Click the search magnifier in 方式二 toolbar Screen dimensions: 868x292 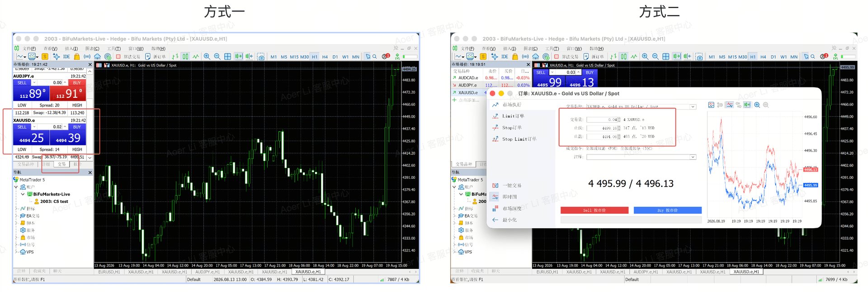tap(812, 57)
